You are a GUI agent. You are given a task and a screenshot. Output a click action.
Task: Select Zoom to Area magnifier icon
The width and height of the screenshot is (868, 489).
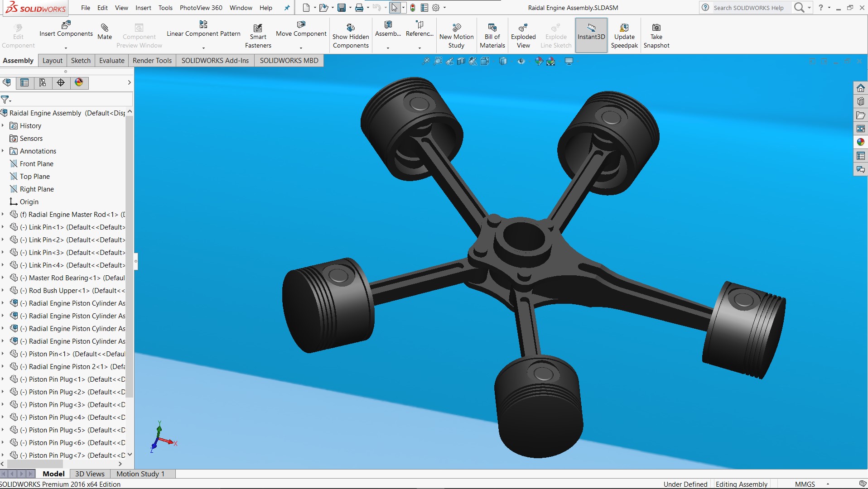coord(438,61)
